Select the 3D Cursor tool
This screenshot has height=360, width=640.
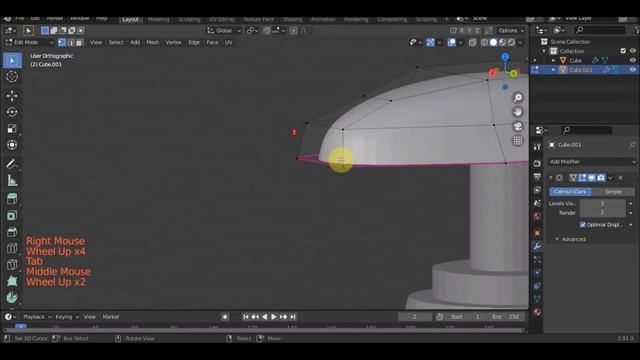pyautogui.click(x=12, y=76)
